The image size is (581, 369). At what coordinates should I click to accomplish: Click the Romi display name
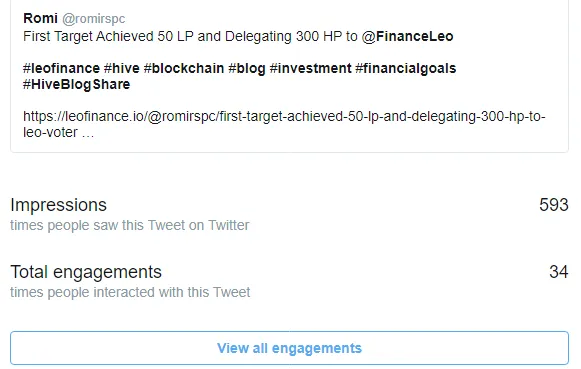pyautogui.click(x=40, y=18)
